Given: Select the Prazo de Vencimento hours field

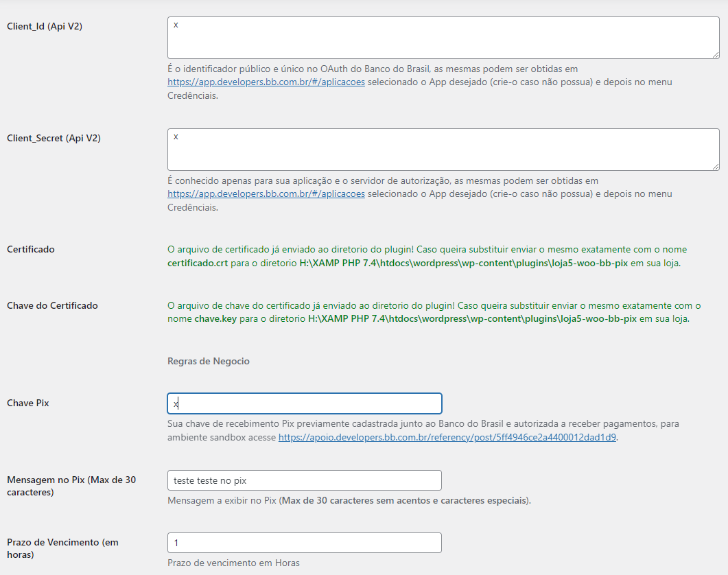Looking at the screenshot, I should click(x=305, y=543).
